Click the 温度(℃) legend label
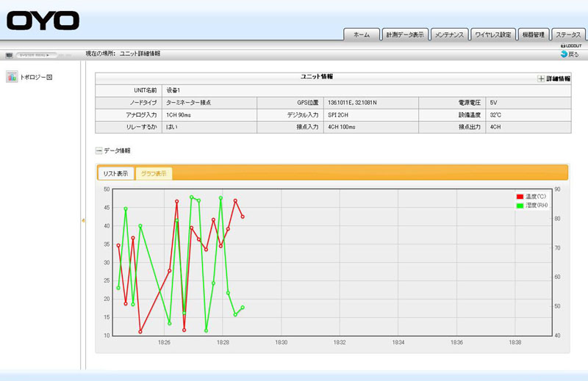 point(536,196)
